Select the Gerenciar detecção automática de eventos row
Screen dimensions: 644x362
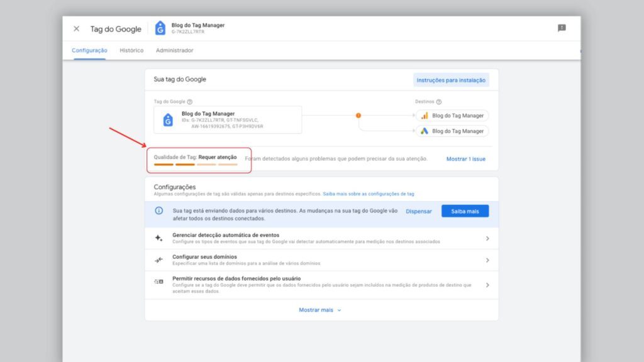321,238
